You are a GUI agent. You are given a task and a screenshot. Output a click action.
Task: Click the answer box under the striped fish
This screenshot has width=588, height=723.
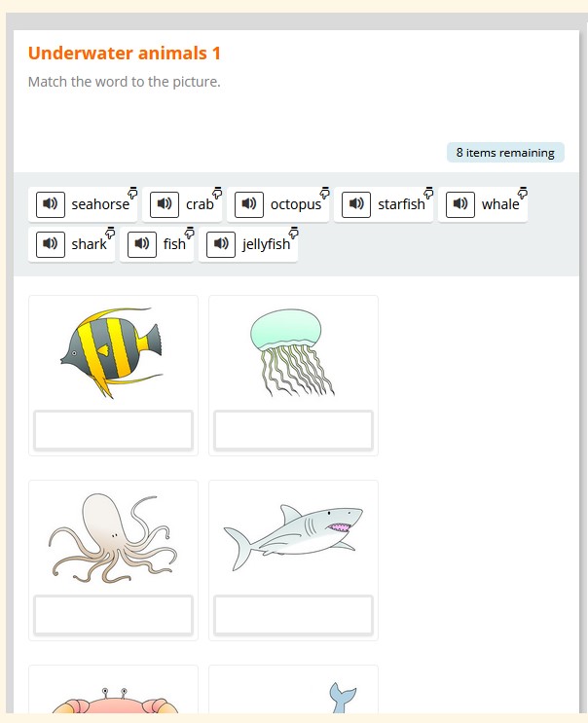coord(114,430)
